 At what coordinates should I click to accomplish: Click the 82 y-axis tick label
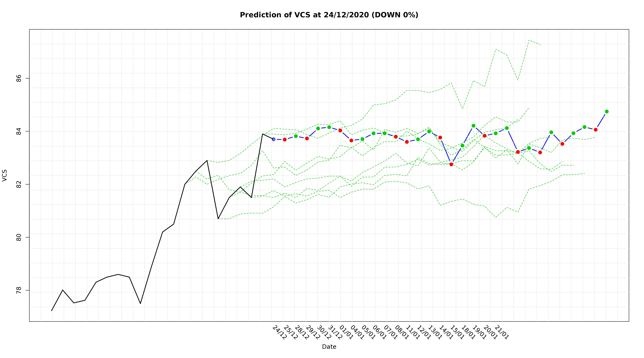[18, 184]
